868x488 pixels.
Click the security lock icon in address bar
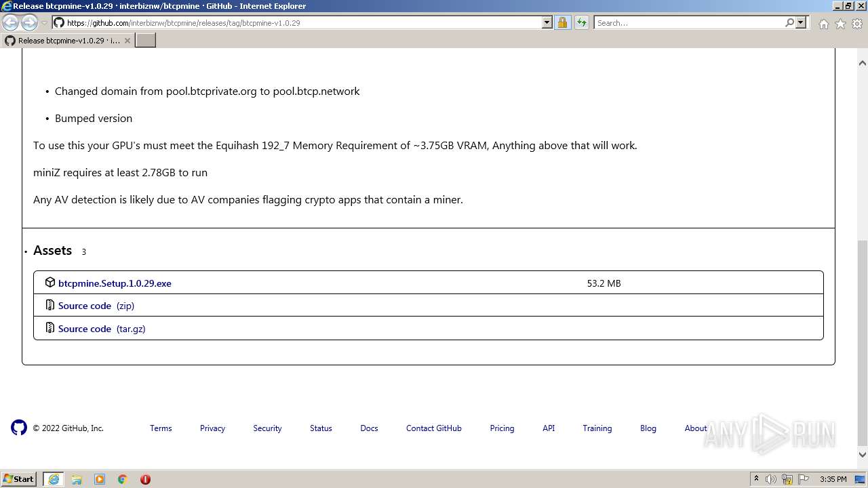(x=562, y=22)
